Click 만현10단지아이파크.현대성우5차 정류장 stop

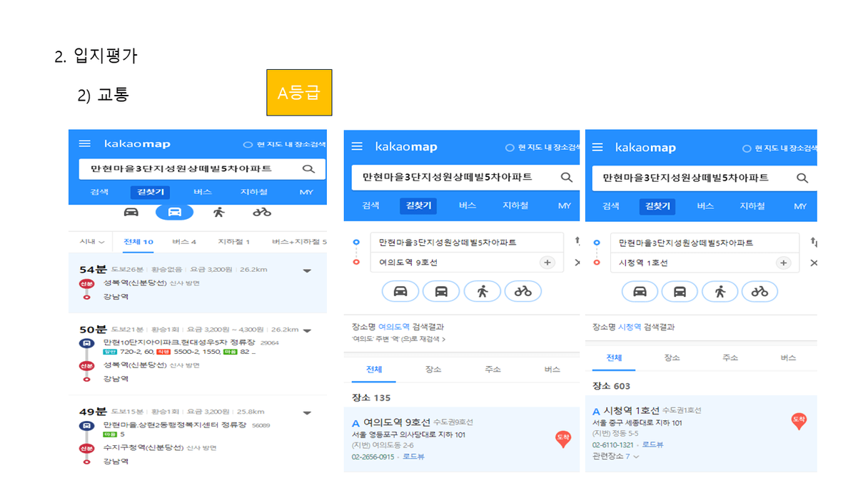(x=181, y=342)
